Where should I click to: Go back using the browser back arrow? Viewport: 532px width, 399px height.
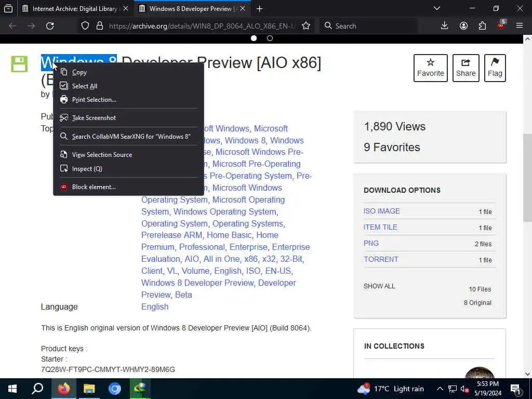(x=12, y=26)
